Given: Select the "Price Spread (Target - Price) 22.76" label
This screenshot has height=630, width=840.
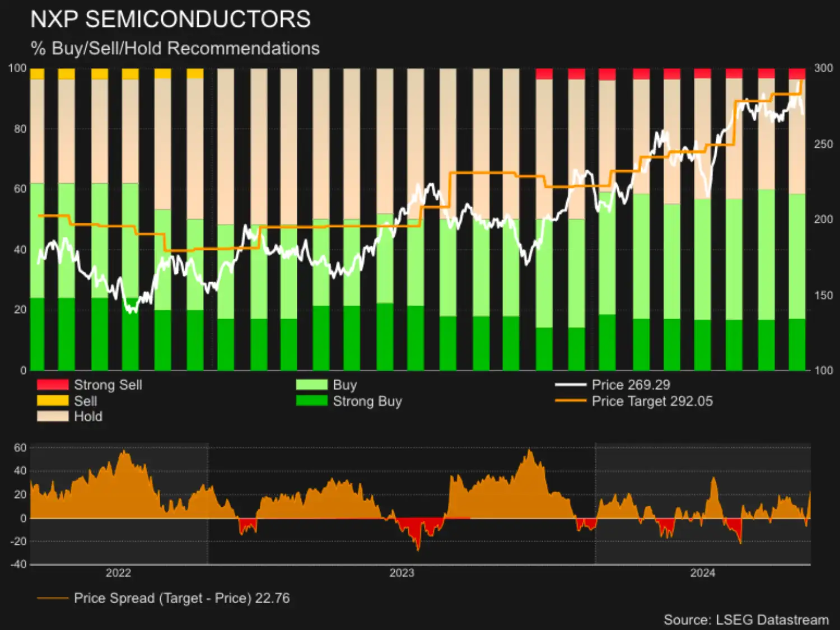Looking at the screenshot, I should 182,598.
